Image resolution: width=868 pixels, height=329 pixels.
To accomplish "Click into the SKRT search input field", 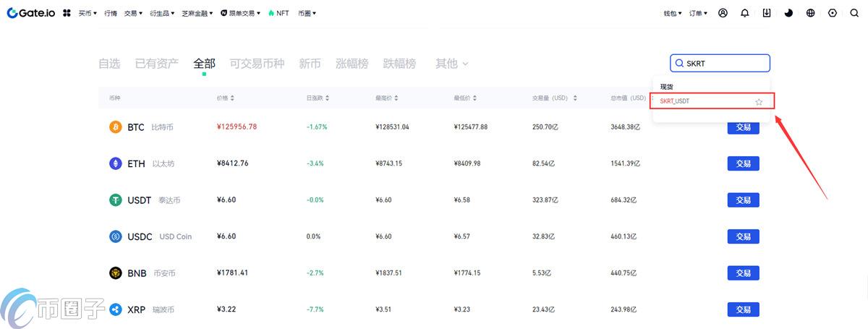I will coord(720,64).
